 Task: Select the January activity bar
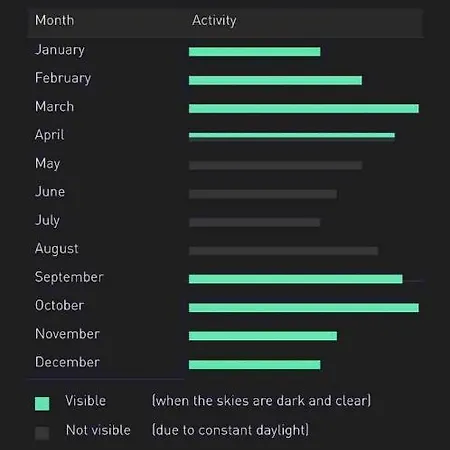pyautogui.click(x=255, y=51)
